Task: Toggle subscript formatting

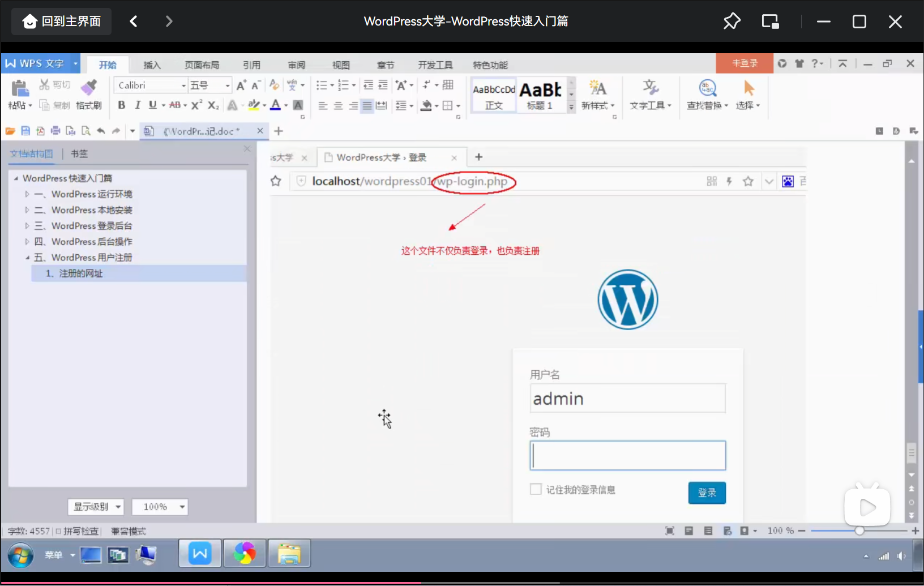Action: tap(213, 105)
